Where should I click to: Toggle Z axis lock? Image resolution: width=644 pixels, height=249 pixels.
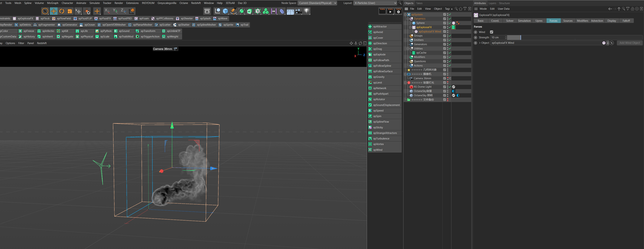pyautogui.click(x=123, y=11)
